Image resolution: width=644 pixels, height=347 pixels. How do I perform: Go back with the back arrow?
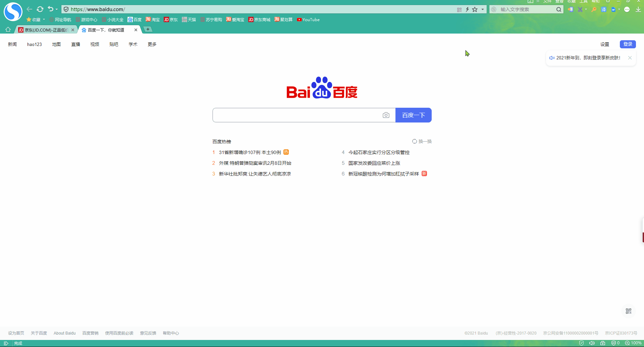(x=30, y=9)
